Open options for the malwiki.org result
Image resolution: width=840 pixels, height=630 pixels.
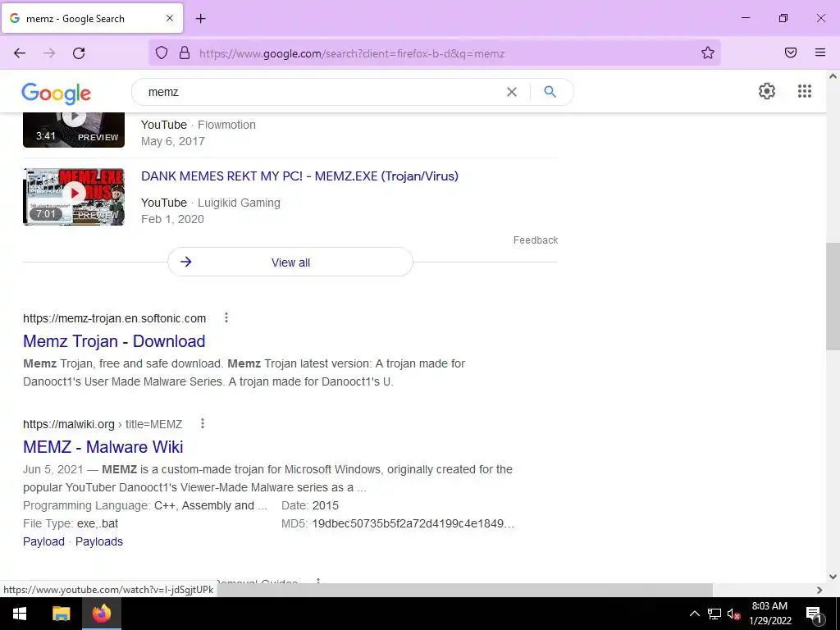click(x=203, y=424)
